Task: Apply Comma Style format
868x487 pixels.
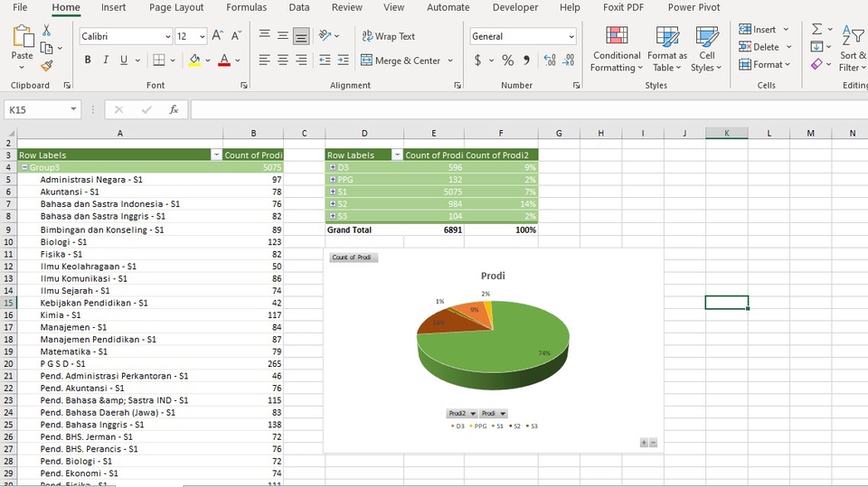Action: pyautogui.click(x=526, y=60)
